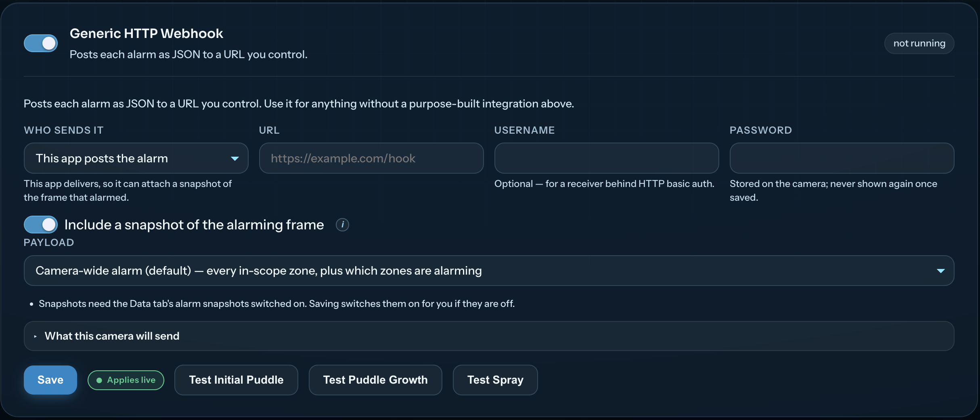Run Test Initial Puddle

click(236, 380)
